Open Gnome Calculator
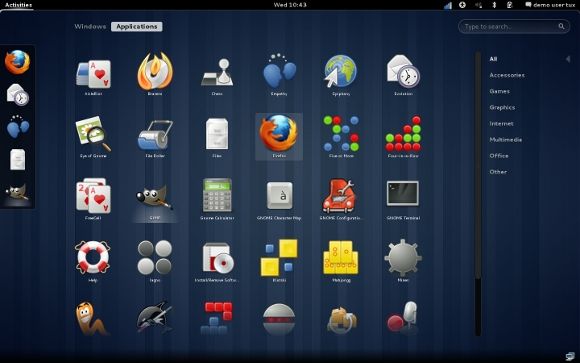This screenshot has height=363, width=580. pyautogui.click(x=217, y=199)
